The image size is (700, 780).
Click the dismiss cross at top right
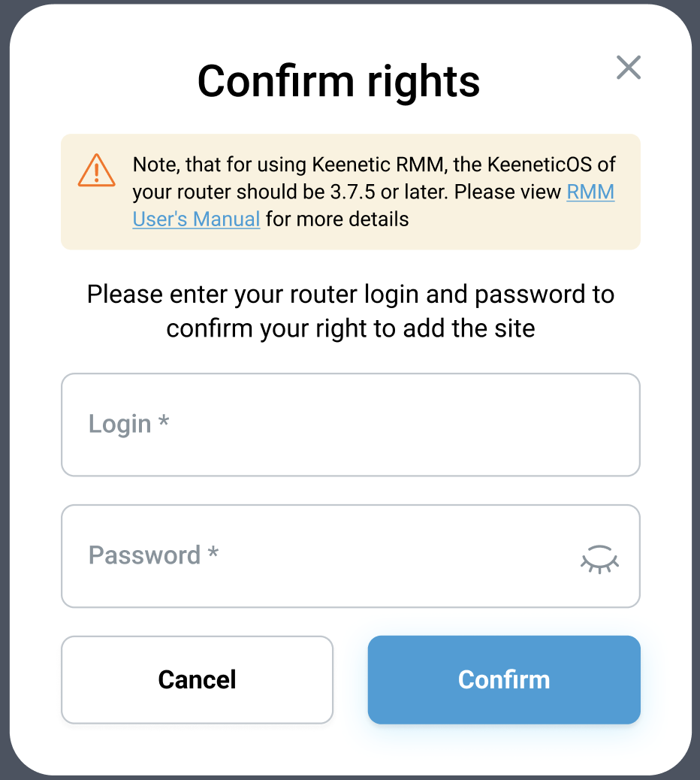click(629, 68)
